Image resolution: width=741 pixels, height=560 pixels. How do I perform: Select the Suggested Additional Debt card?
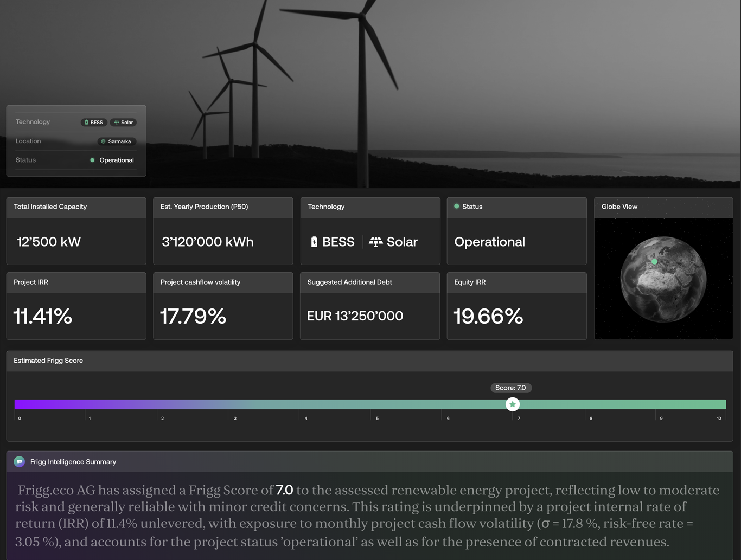pos(369,306)
